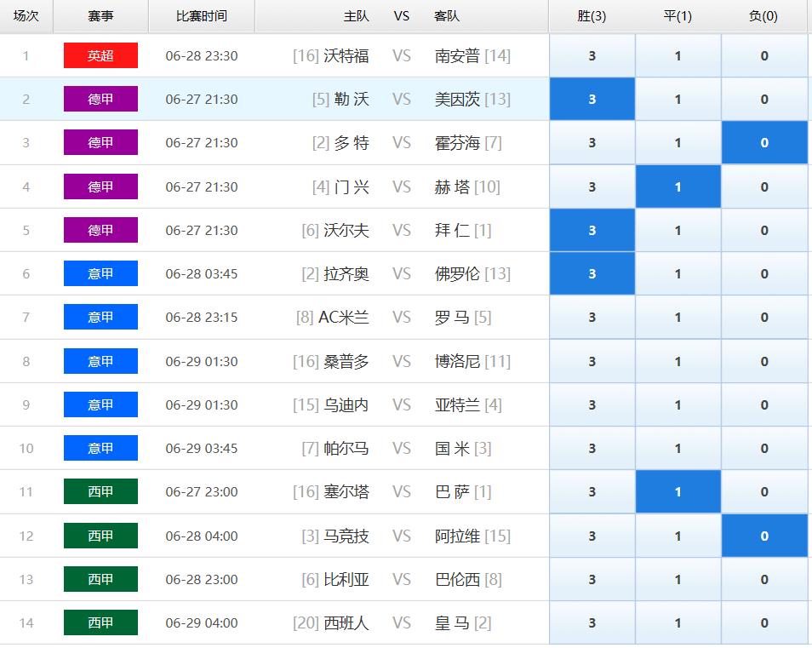Click the 德甲 tag in the 多特 row
Screen dimensions: 812x648
tap(100, 142)
